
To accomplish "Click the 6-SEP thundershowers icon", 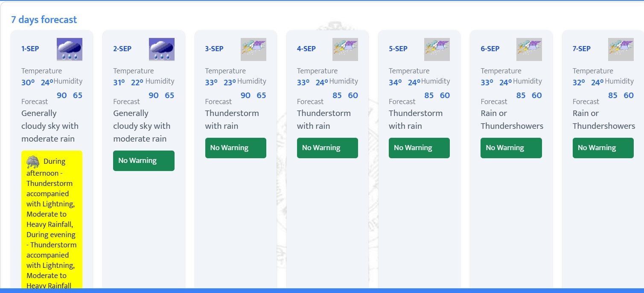I will point(529,49).
